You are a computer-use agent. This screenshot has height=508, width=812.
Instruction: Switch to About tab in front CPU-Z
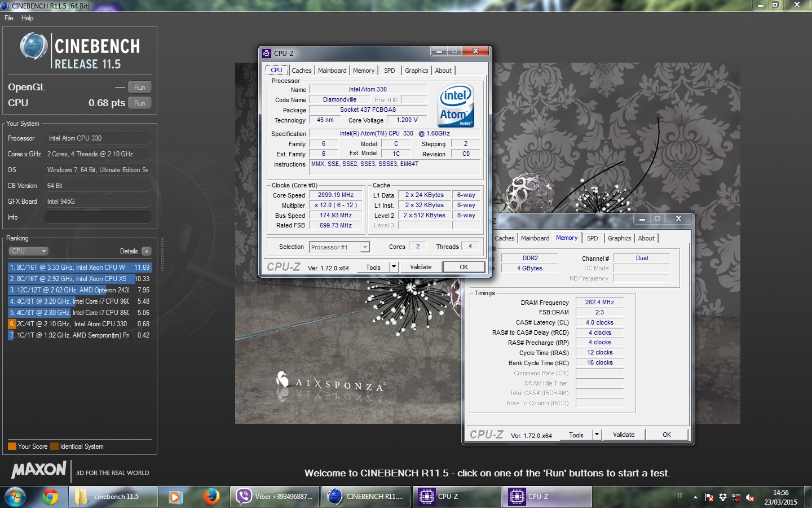pos(443,71)
